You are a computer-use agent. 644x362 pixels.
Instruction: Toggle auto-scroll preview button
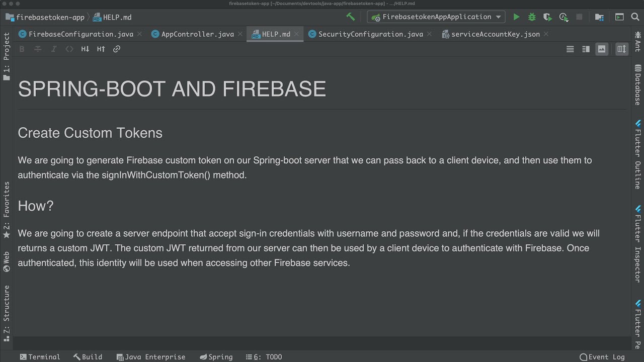point(622,49)
